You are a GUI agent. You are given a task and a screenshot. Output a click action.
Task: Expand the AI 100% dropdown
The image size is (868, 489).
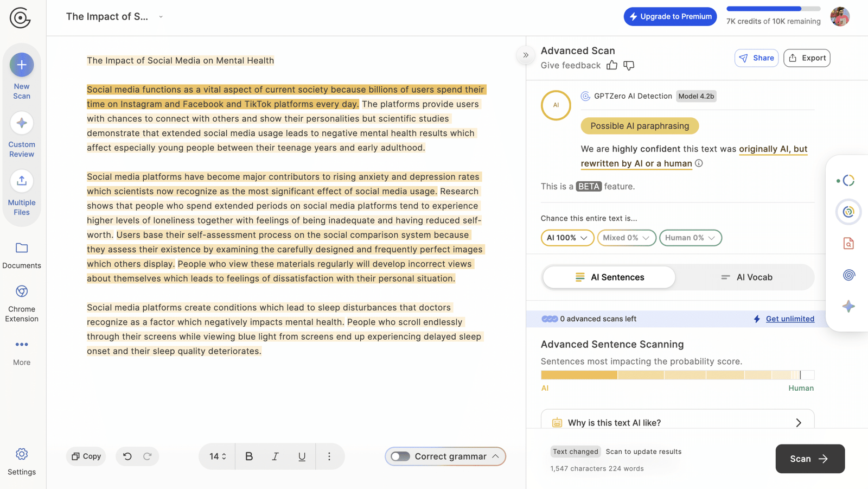[567, 238]
